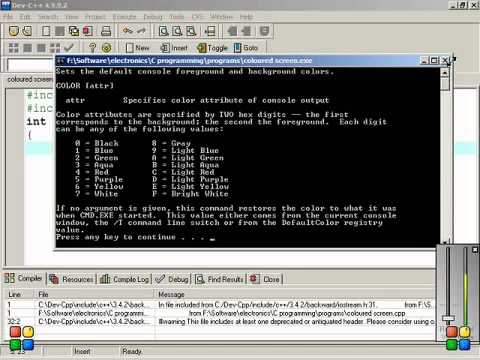Click the Debug checkmark toolbar icon
The height and width of the screenshot is (360, 480).
pyautogui.click(x=69, y=48)
